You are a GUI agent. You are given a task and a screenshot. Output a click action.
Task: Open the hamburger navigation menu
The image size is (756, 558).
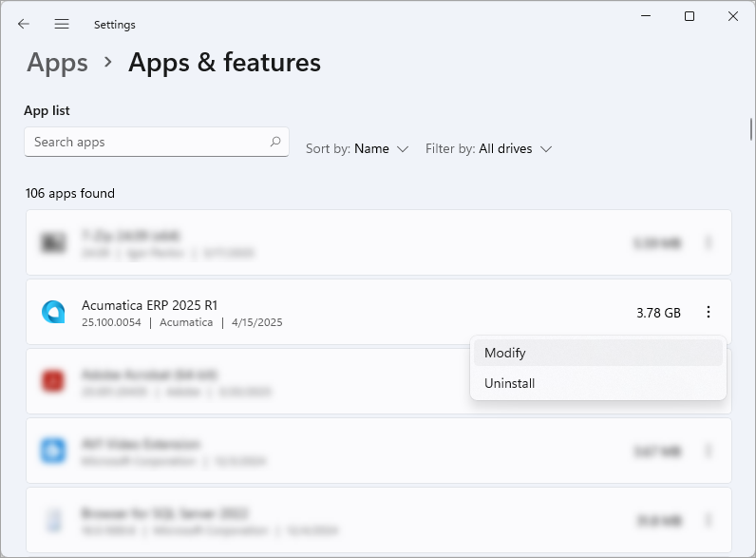(62, 24)
